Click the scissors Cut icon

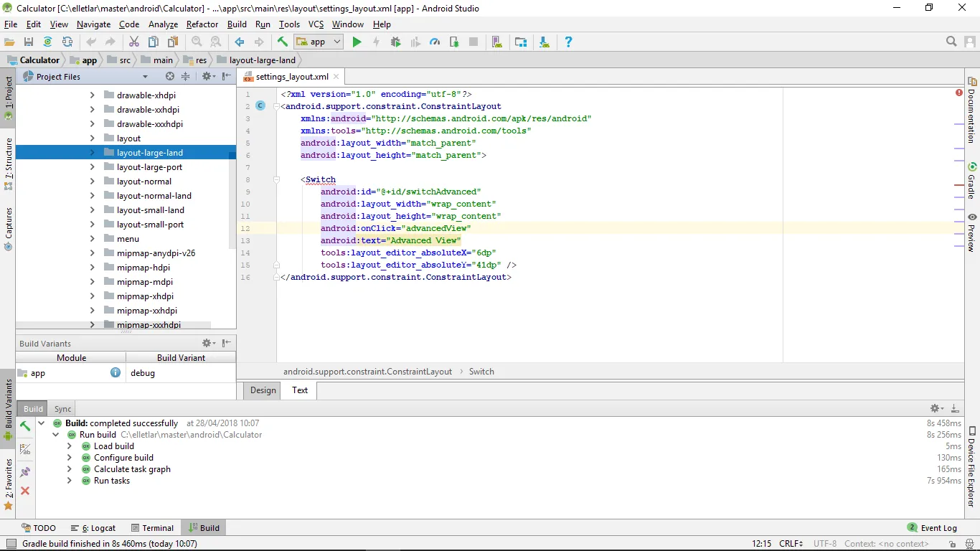point(133,42)
